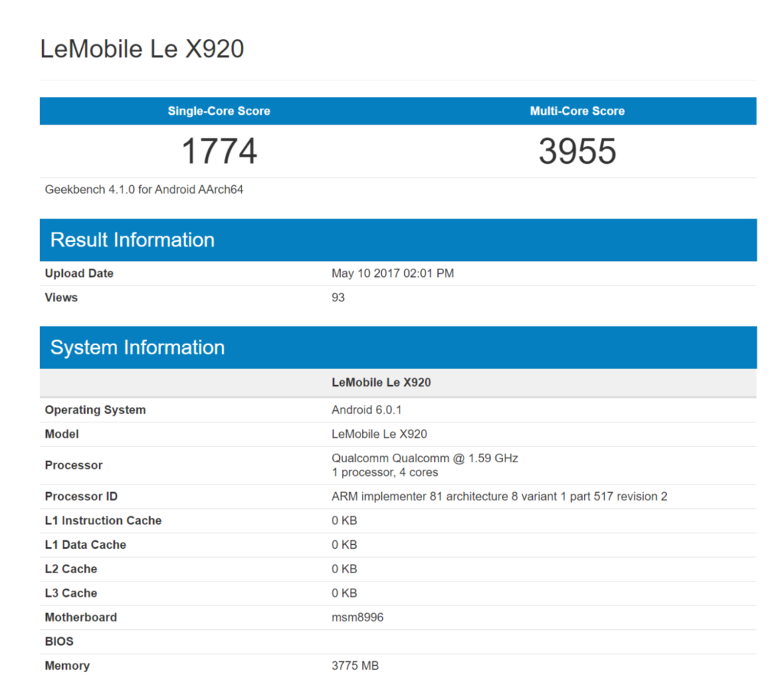Click the Multi-Core Score header
This screenshot has width=784, height=688.
pyautogui.click(x=577, y=111)
